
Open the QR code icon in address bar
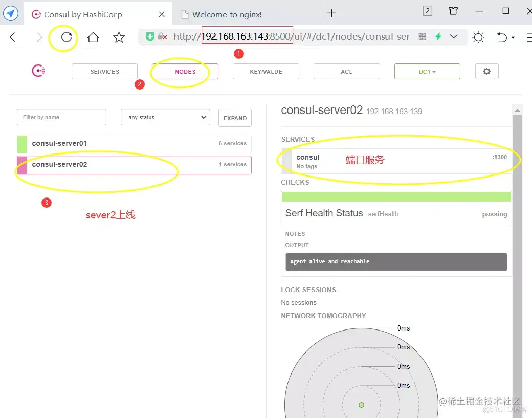coord(422,37)
